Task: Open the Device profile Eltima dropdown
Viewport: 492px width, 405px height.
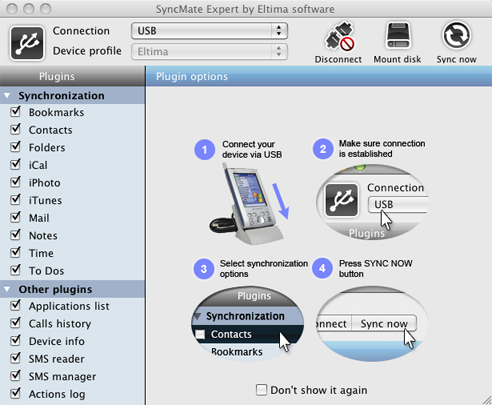Action: [x=209, y=52]
